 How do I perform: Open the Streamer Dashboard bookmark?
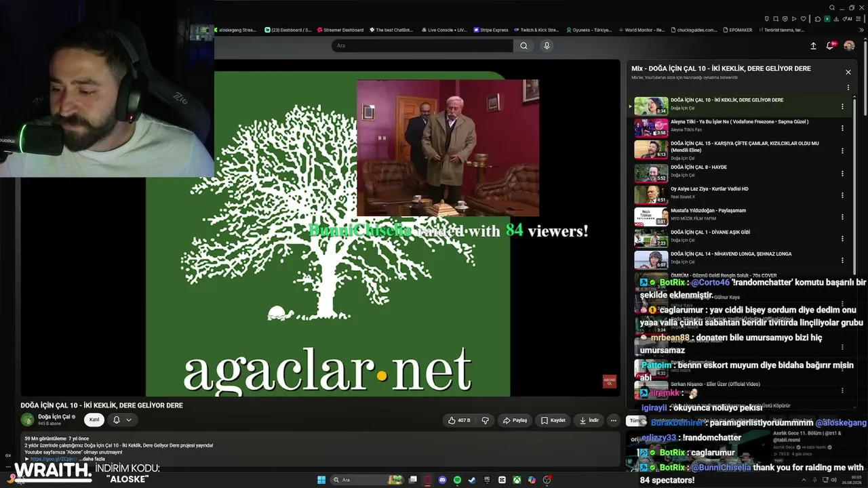pos(340,30)
